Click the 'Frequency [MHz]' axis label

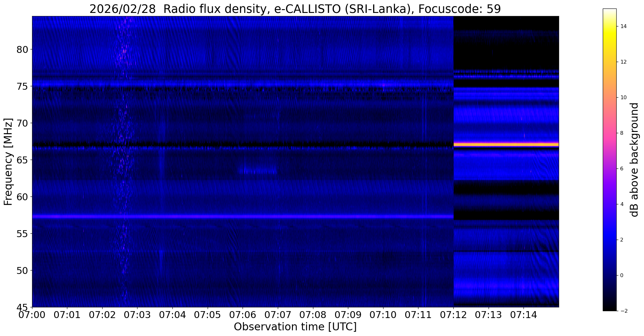pos(8,162)
